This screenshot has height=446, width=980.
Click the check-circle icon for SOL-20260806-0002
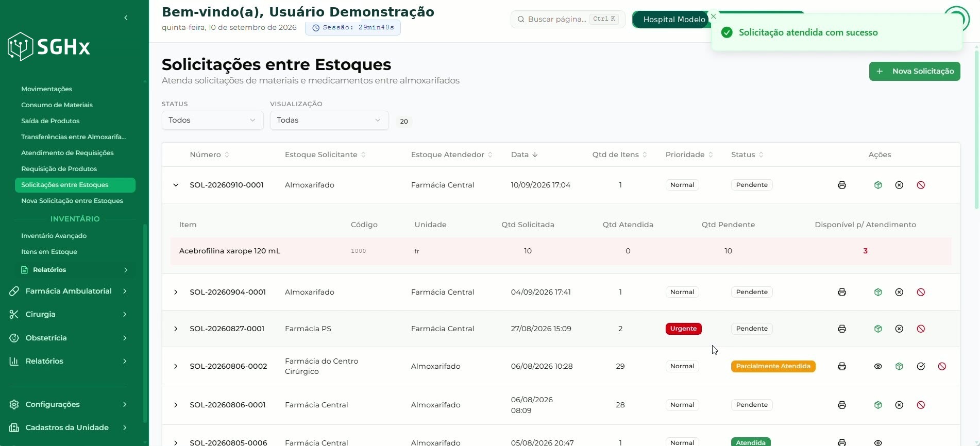point(921,366)
